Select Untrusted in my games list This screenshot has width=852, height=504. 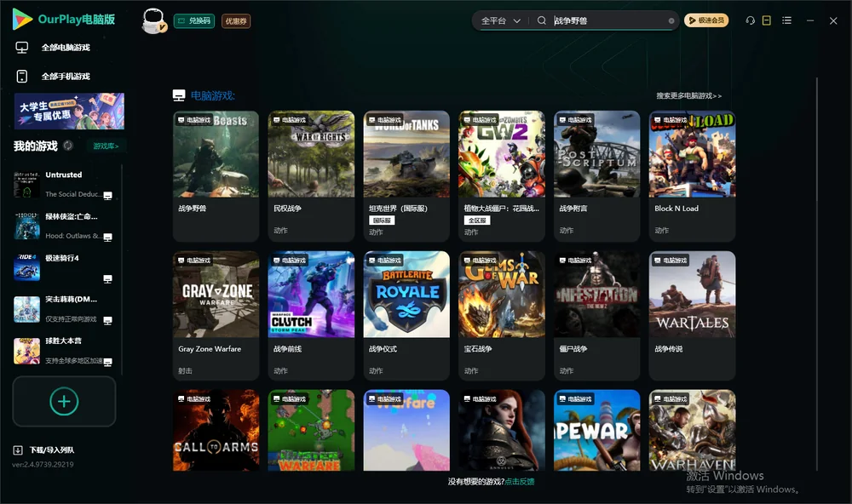point(63,184)
